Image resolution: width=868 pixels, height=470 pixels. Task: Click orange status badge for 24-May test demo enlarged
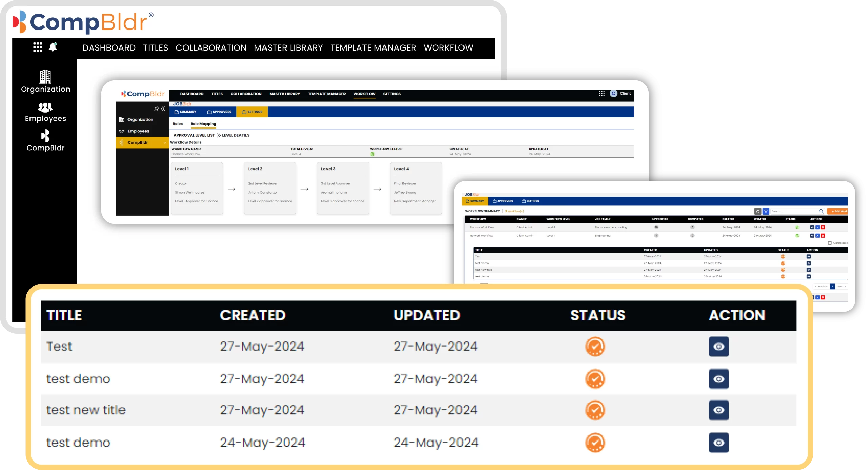[595, 443]
